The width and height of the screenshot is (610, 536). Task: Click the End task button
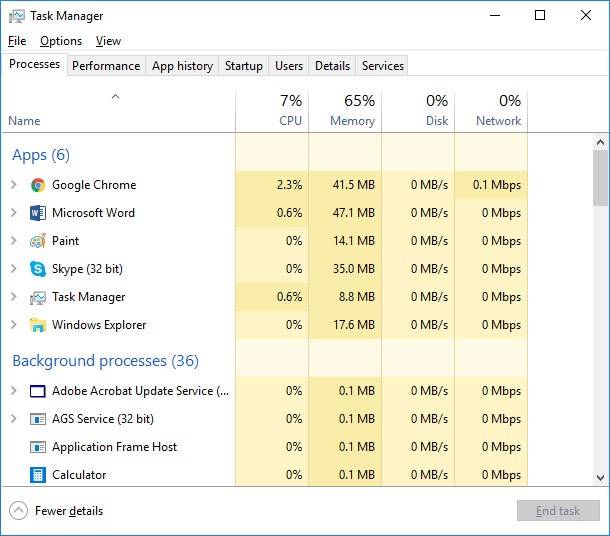click(558, 511)
